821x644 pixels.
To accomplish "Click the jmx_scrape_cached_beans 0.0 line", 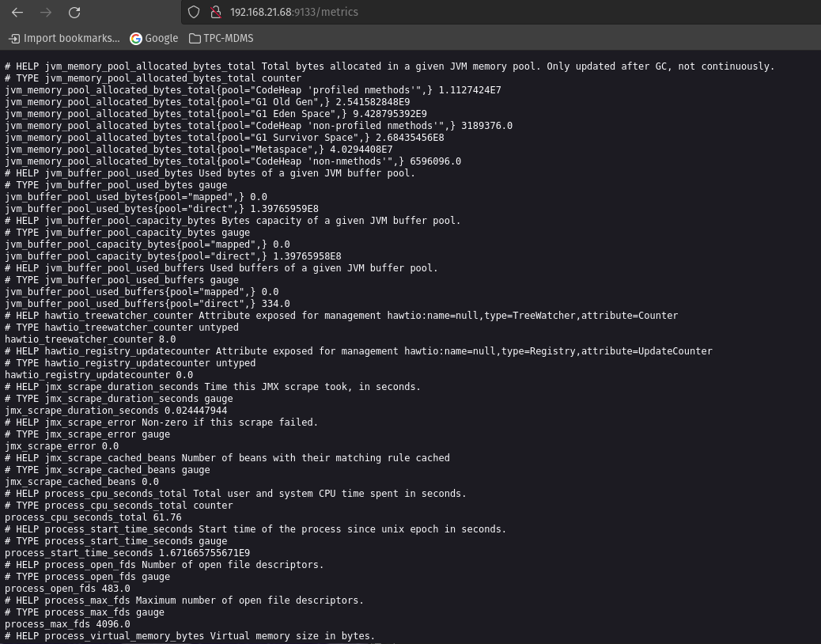I will (81, 482).
